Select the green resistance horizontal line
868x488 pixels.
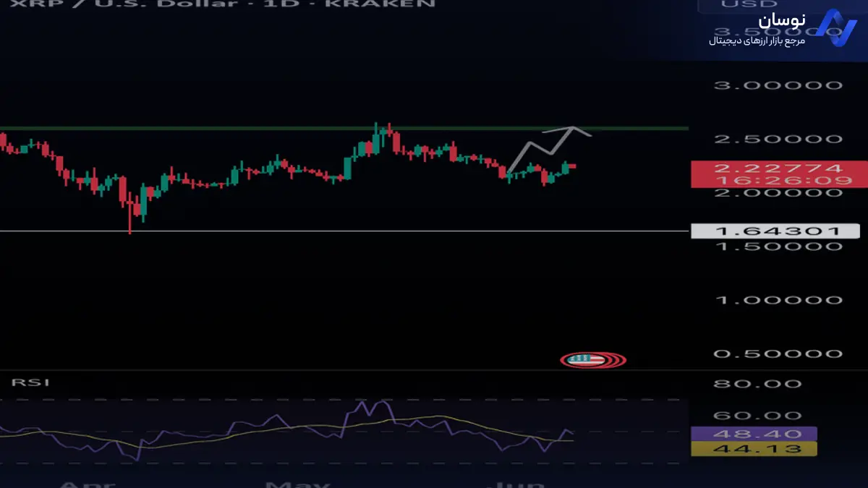click(344, 129)
